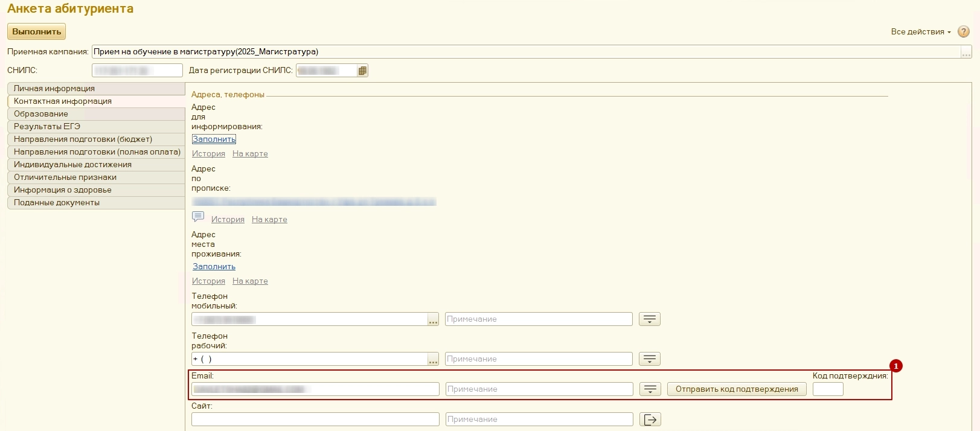The height and width of the screenshot is (431, 980).
Task: Click the 'Сайт' input field
Action: pyautogui.click(x=315, y=420)
